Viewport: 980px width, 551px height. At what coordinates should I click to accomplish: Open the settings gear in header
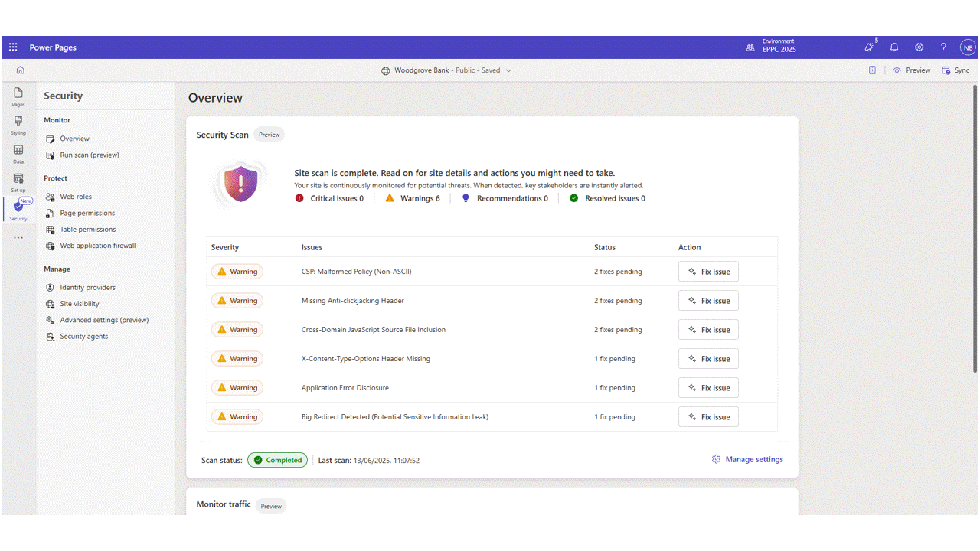click(919, 47)
